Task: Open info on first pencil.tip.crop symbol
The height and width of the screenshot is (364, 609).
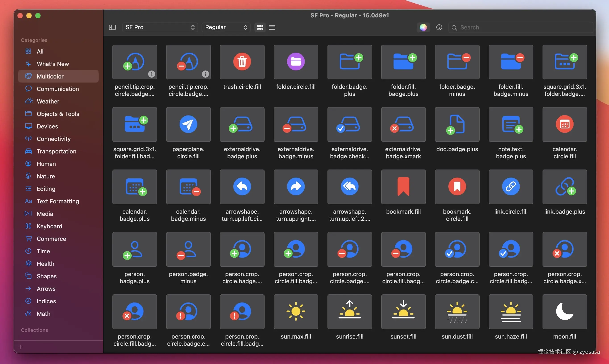Action: pos(151,74)
